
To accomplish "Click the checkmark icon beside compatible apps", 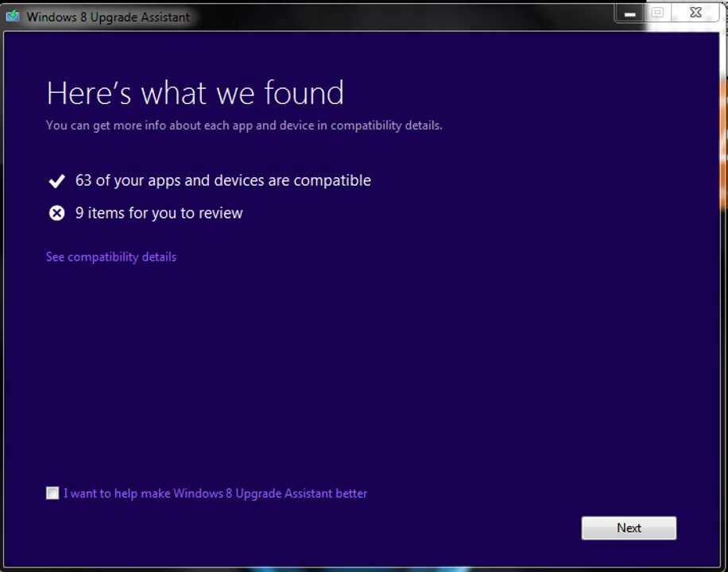I will point(56,180).
